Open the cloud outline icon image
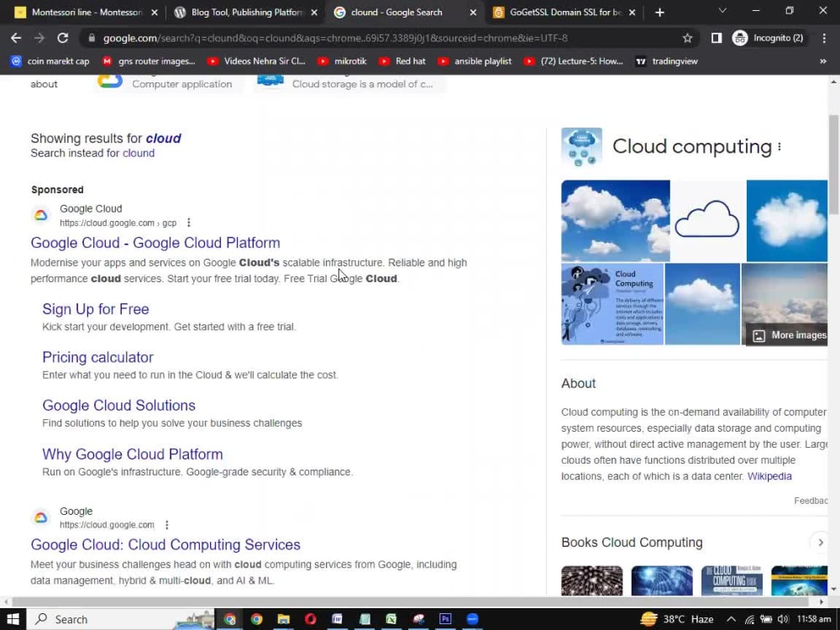Screen dimensions: 840x630 click(x=707, y=221)
